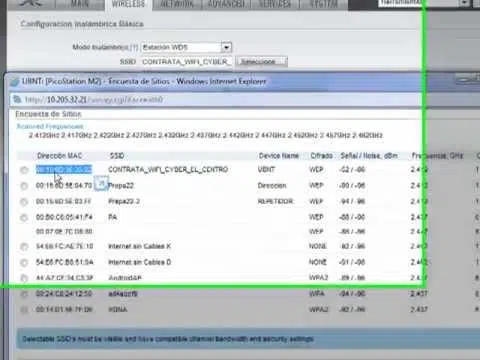Click the Seleccionar button next to SSID

click(x=261, y=62)
